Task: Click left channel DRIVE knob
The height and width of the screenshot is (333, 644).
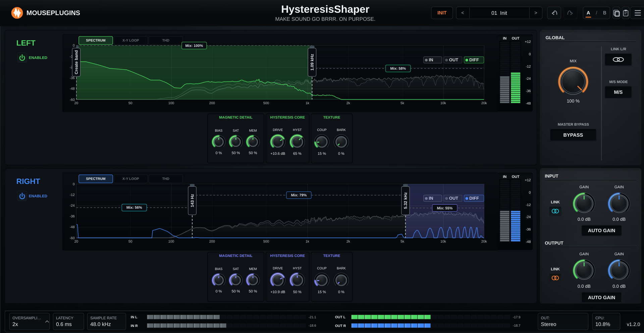Action: click(278, 142)
